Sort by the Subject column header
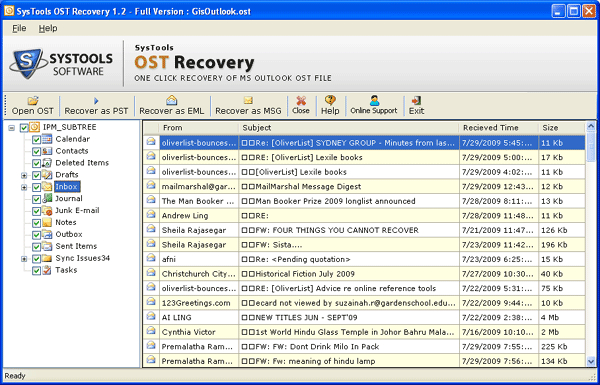 (x=349, y=128)
